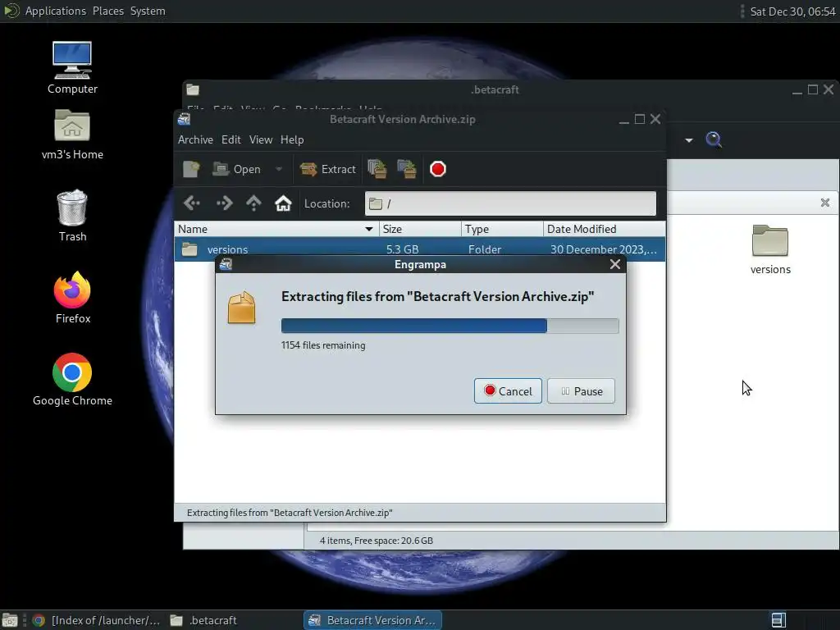Click the Extract toolbar button
The image size is (840, 630).
(x=328, y=169)
